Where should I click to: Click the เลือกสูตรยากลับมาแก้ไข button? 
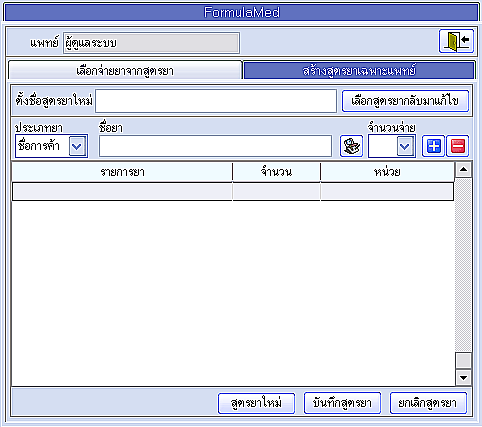point(405,101)
